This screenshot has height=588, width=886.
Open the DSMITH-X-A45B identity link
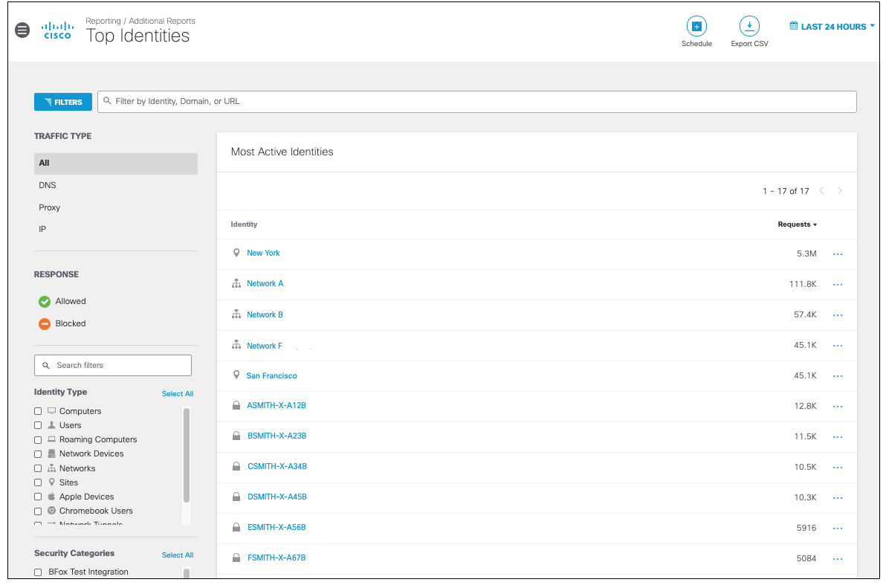(277, 497)
